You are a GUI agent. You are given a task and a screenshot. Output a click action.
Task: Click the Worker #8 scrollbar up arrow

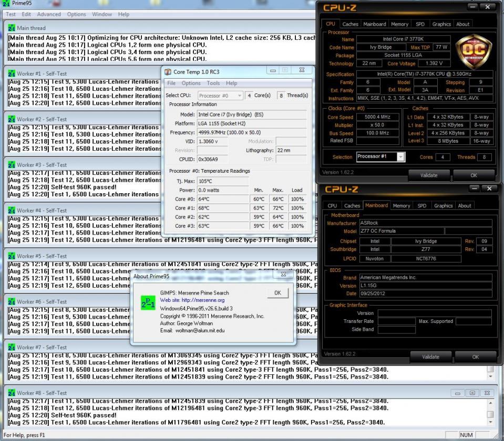(x=490, y=403)
